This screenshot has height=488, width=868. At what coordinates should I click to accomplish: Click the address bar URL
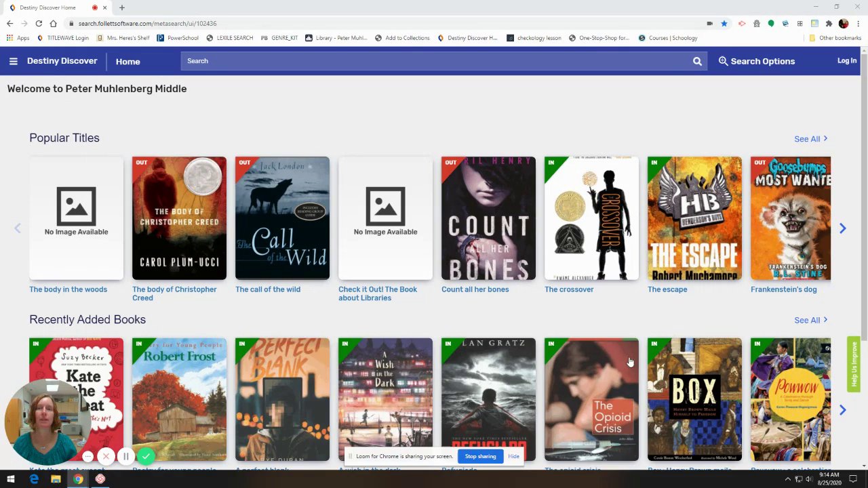(x=147, y=24)
